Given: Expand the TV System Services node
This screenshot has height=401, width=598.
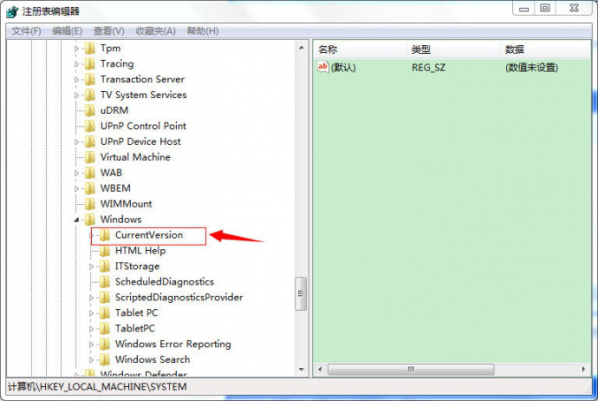Looking at the screenshot, I should [76, 95].
